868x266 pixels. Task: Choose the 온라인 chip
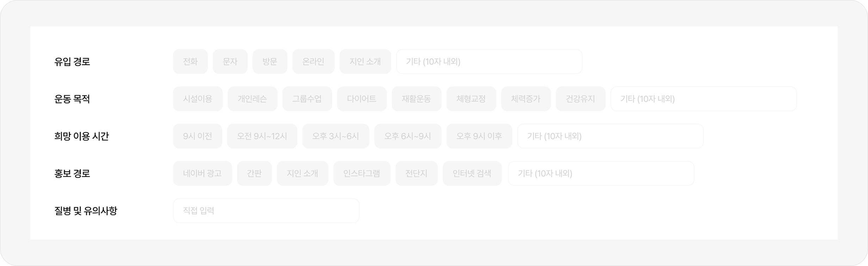point(313,62)
